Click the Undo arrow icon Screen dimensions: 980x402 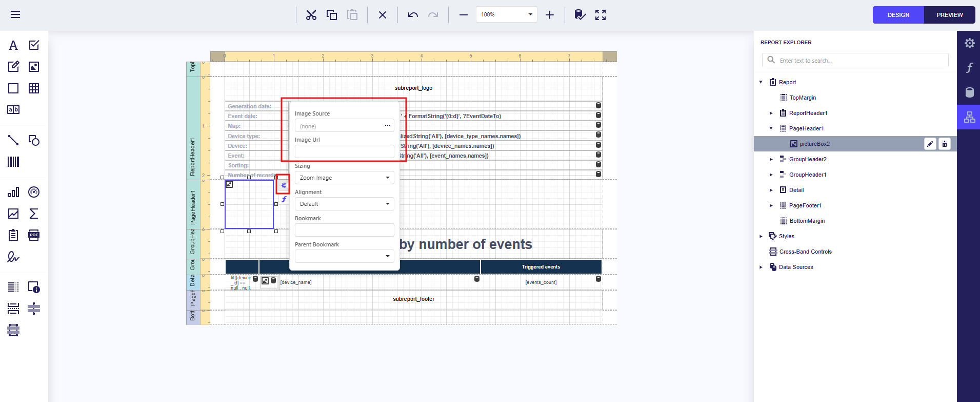coord(413,15)
